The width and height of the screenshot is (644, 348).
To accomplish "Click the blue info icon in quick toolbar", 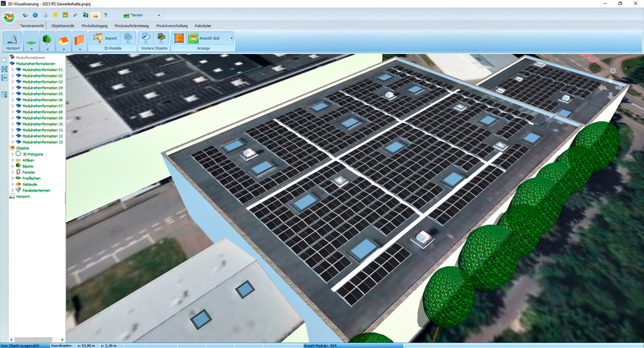I will coord(35,16).
